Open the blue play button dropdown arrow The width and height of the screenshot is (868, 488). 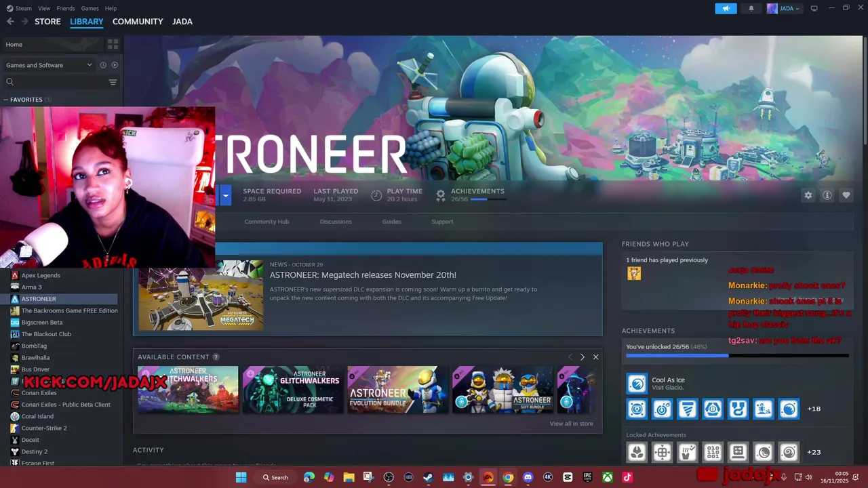click(225, 196)
